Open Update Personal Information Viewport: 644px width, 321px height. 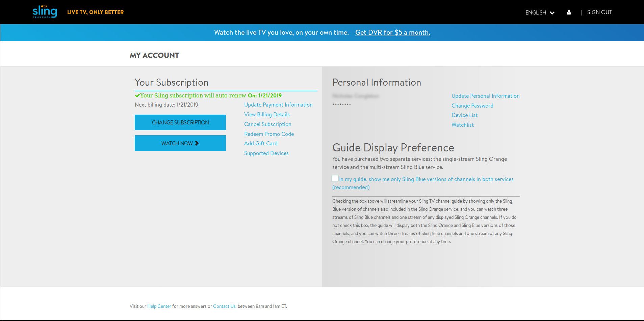485,96
